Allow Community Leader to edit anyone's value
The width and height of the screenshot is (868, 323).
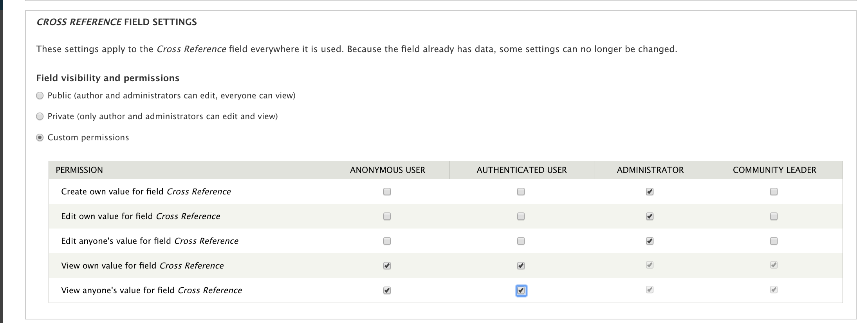(774, 241)
